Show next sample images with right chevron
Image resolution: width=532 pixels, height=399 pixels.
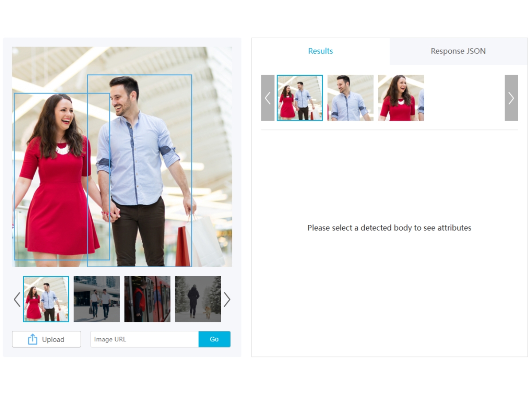pos(227,300)
